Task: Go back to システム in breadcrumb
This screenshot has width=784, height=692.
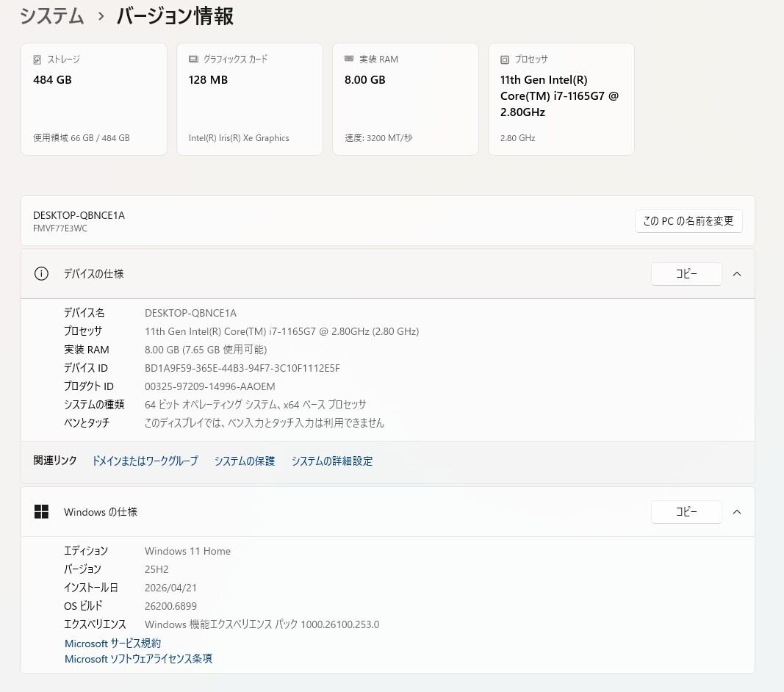Action: point(52,16)
